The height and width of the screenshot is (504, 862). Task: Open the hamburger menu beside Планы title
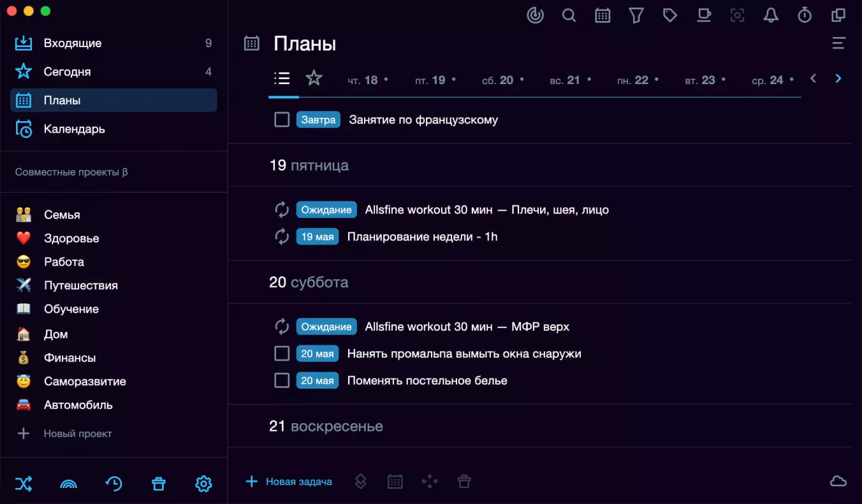pyautogui.click(x=839, y=43)
